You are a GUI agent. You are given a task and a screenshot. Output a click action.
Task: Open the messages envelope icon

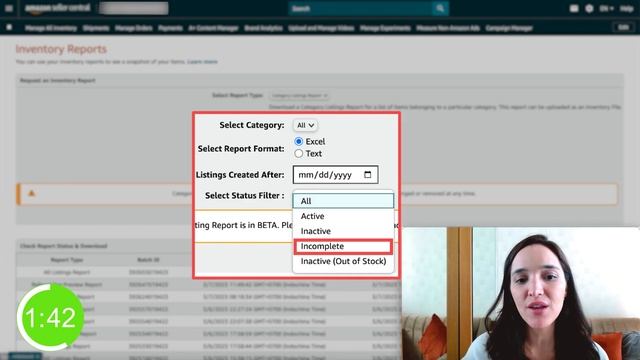pos(574,9)
